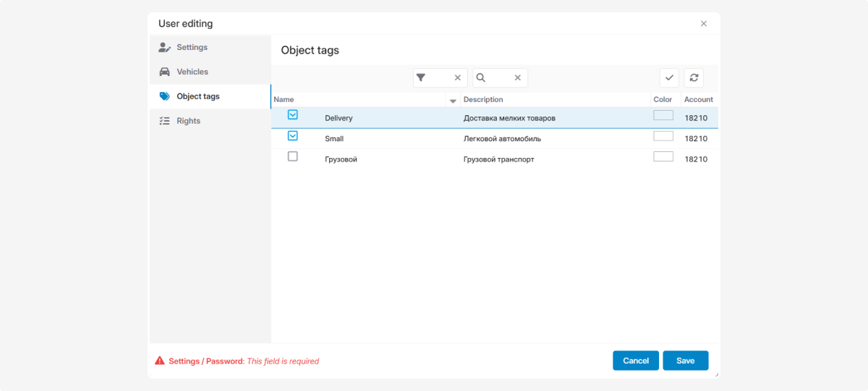Click the Delivery row color swatch
Screen dimensions: 868x391
[x=663, y=115]
